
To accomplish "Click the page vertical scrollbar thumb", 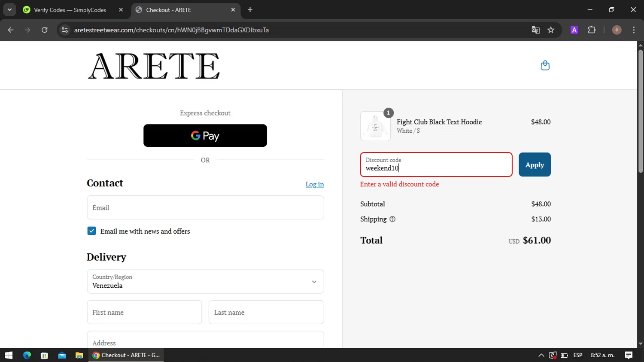I will pyautogui.click(x=640, y=111).
